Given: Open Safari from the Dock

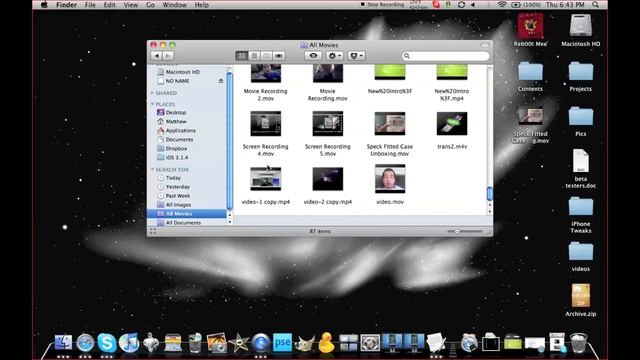Looking at the screenshot, I should (x=85, y=343).
